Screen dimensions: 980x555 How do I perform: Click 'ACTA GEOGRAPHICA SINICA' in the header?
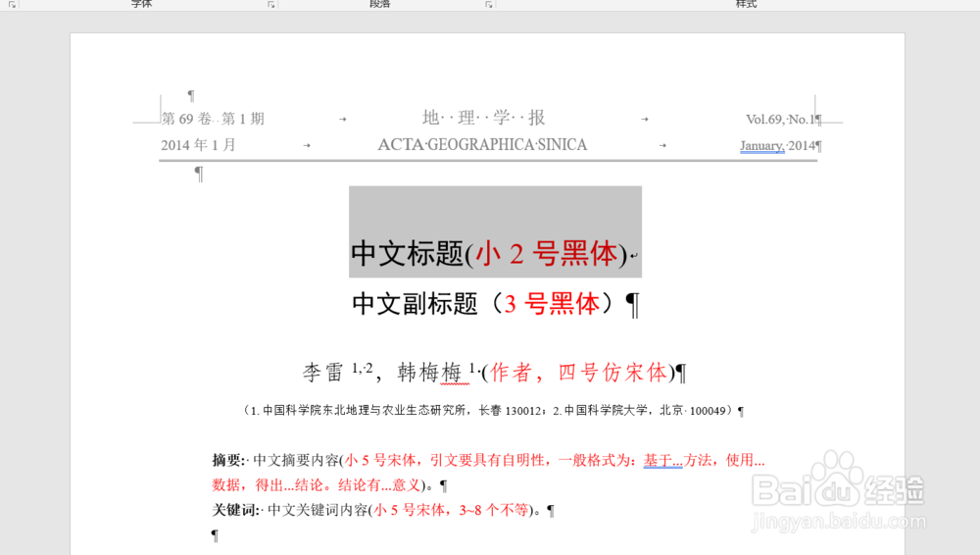click(482, 144)
